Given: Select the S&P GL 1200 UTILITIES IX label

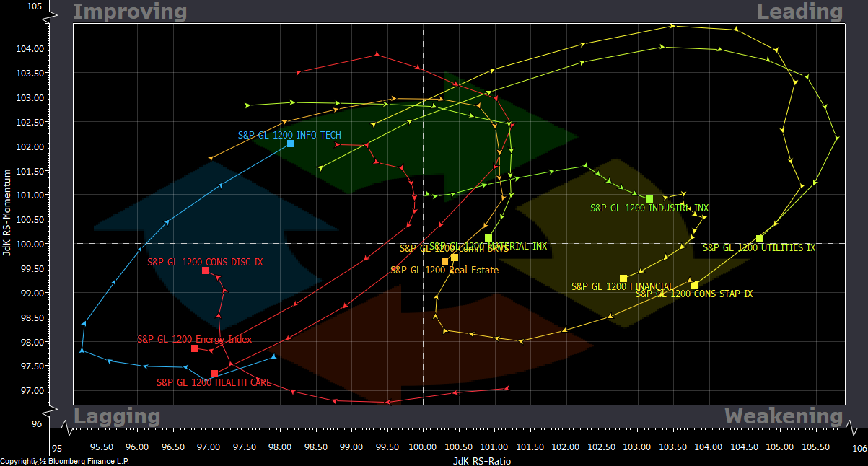Looking at the screenshot, I should click(x=758, y=247).
